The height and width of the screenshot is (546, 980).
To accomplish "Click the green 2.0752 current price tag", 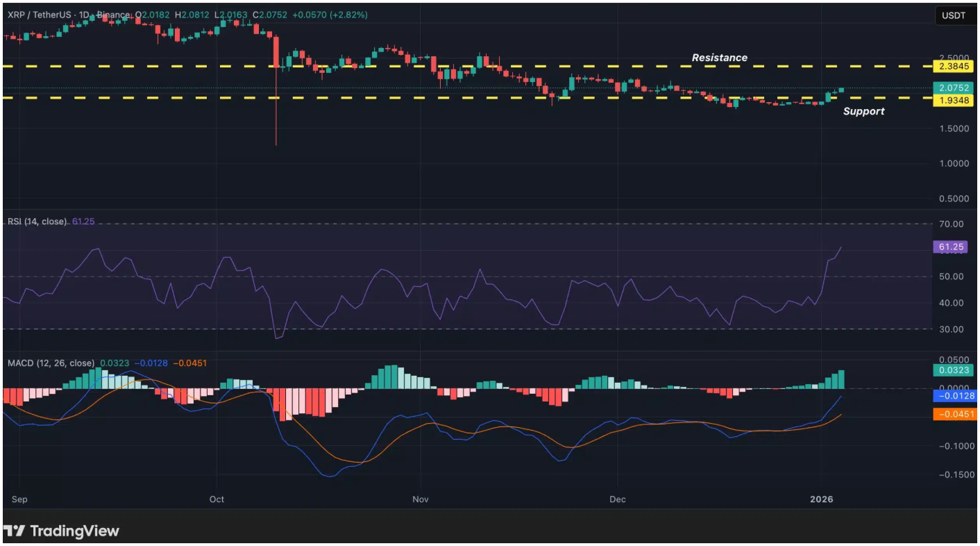I will (x=953, y=88).
